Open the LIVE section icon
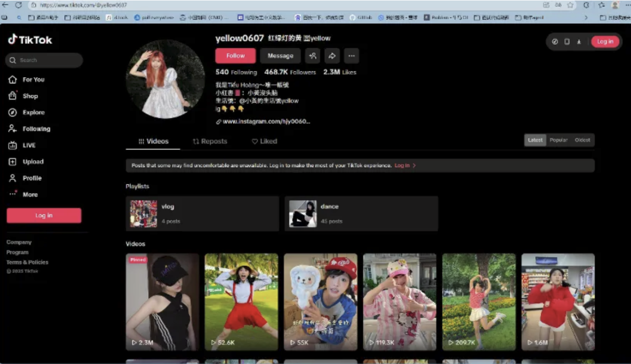This screenshot has height=364, width=631. point(13,145)
